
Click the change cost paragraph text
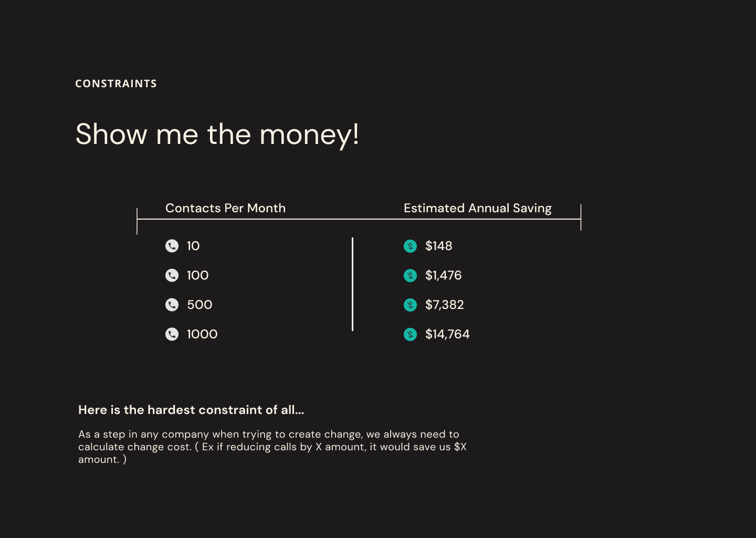(272, 447)
